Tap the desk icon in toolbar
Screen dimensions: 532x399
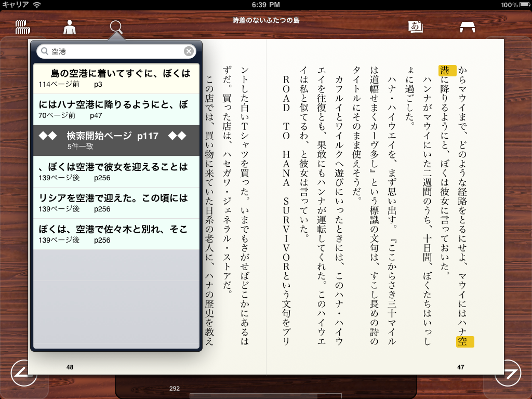[x=468, y=27]
